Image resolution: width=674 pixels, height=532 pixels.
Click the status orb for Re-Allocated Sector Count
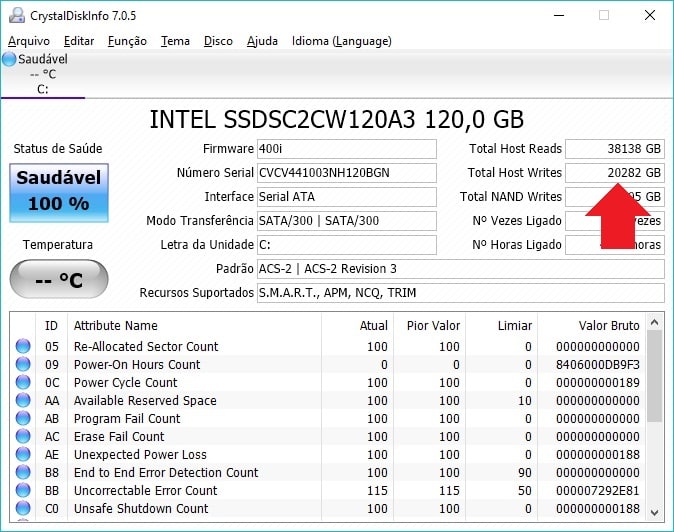pyautogui.click(x=23, y=345)
